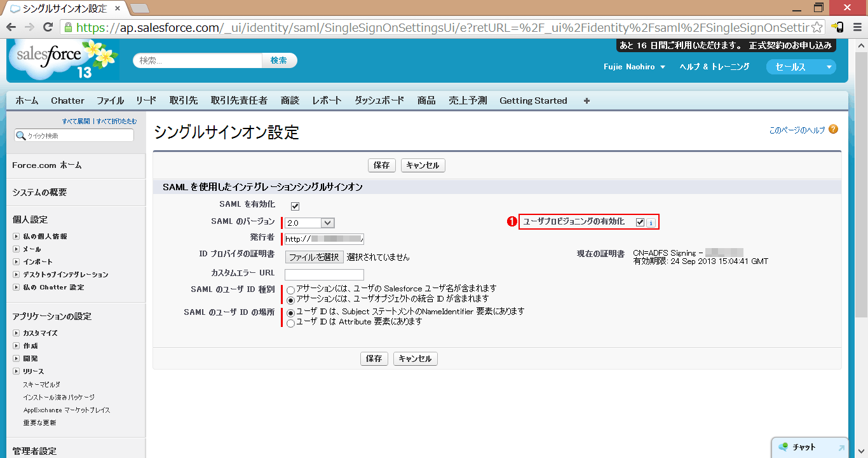The image size is (868, 458).
Task: Open AppExchange マーケットプレイス link
Action: (67, 410)
